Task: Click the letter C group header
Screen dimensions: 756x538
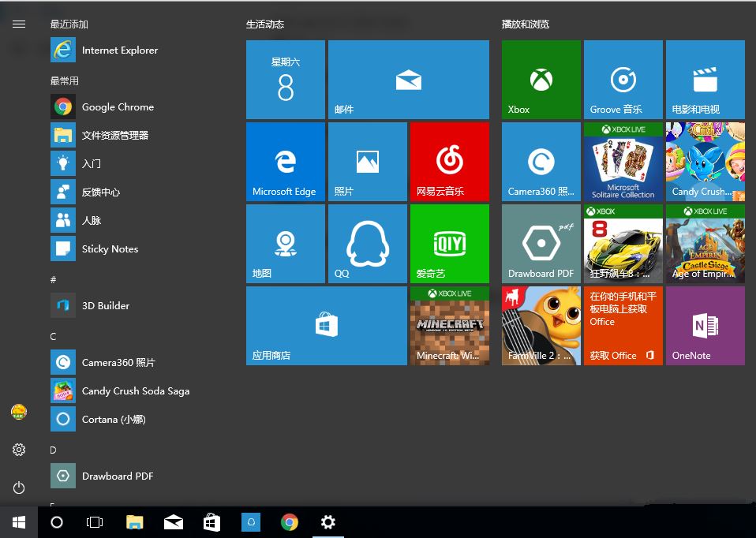Action: click(x=54, y=337)
